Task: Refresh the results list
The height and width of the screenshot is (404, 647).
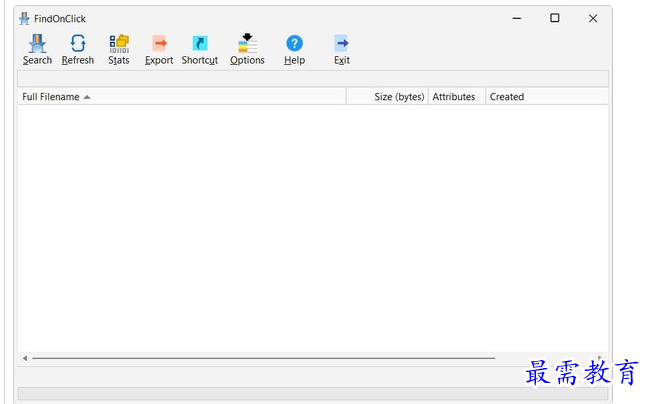Action: click(x=78, y=50)
